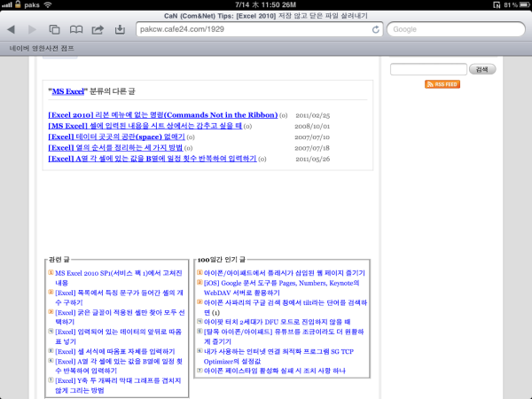The height and width of the screenshot is (399, 532).
Task: Open the MS Excel category link
Action: (68, 91)
